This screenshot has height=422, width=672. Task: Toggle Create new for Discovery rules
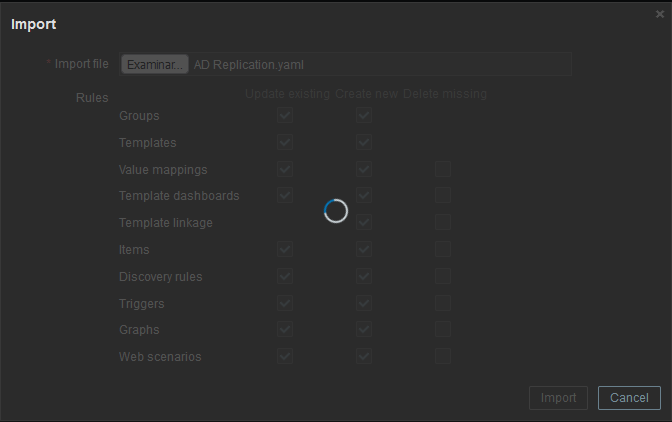tap(364, 277)
